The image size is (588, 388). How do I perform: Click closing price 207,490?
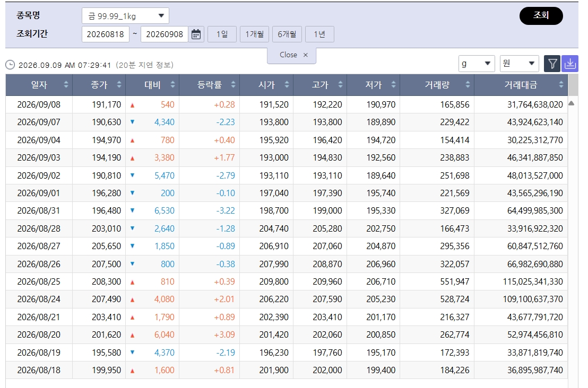coord(107,299)
